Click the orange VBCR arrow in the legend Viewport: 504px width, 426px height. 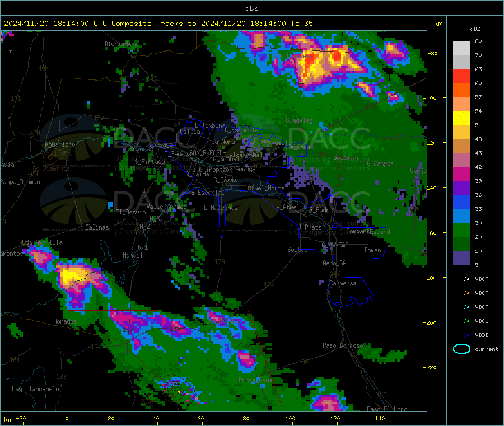[x=461, y=293]
